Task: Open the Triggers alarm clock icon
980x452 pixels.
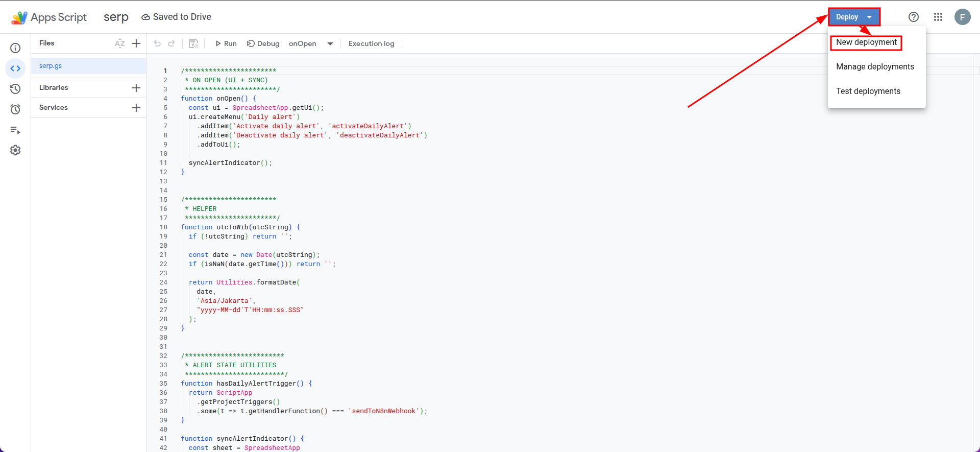Action: click(15, 109)
